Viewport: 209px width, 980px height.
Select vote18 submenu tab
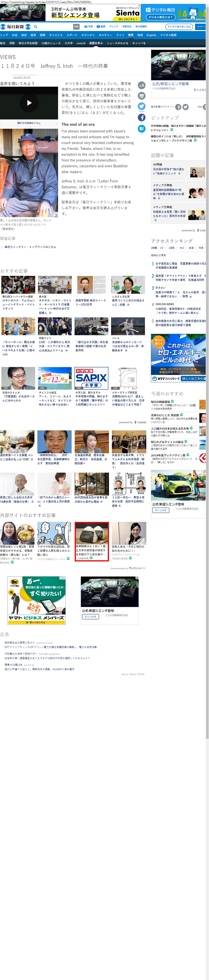click(x=81, y=43)
